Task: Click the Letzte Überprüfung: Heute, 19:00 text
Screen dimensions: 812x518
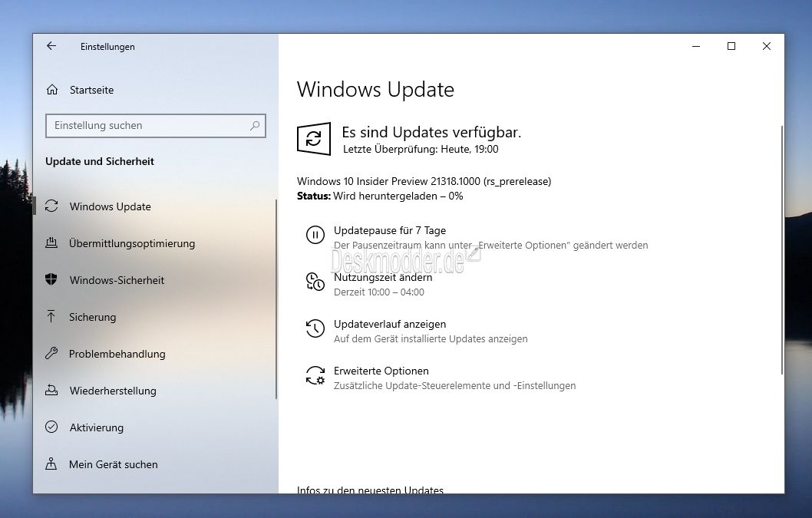Action: click(421, 149)
